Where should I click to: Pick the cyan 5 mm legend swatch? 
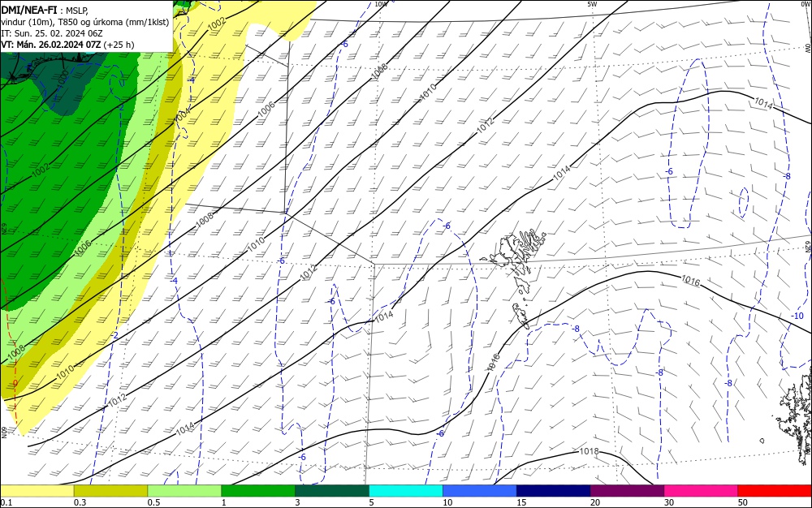click(x=406, y=491)
